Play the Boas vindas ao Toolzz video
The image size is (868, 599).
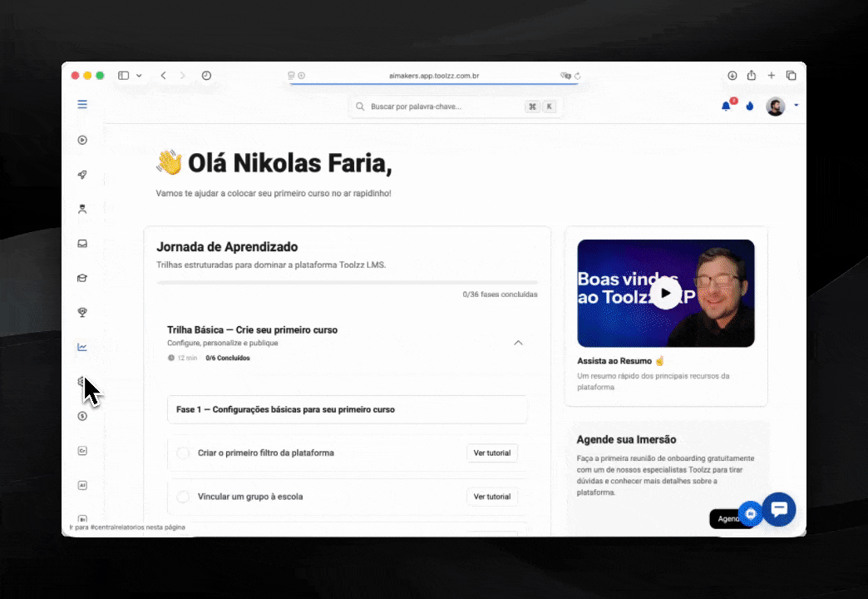(666, 293)
